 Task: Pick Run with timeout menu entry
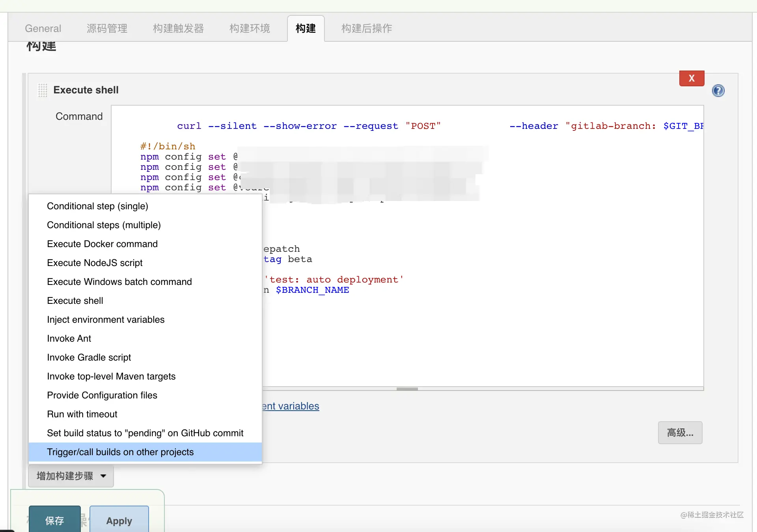[82, 414]
